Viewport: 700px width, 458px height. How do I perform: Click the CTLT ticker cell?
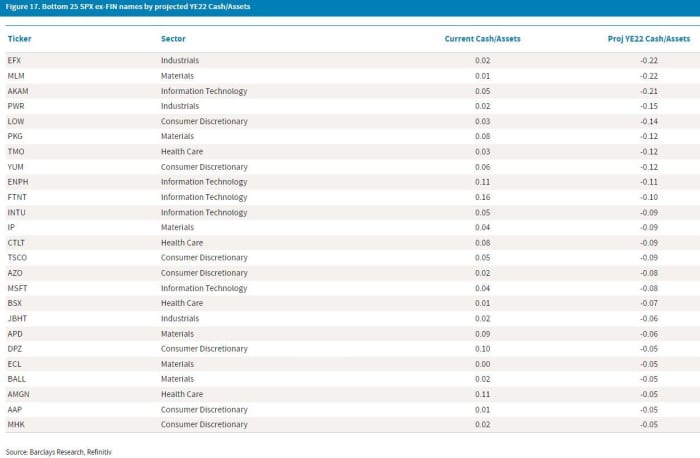16,243
